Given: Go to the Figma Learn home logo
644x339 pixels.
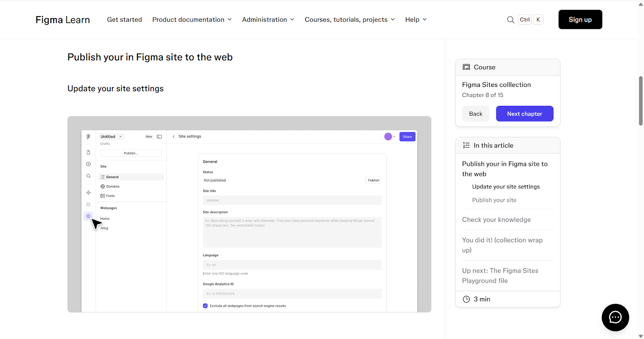Looking at the screenshot, I should tap(63, 20).
